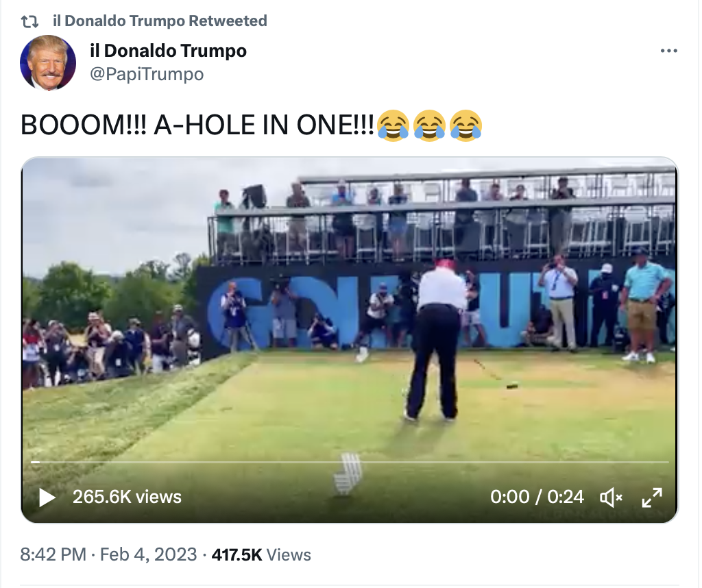The height and width of the screenshot is (588, 702).
Task: Unmute the video with the speaker icon
Action: pos(610,497)
